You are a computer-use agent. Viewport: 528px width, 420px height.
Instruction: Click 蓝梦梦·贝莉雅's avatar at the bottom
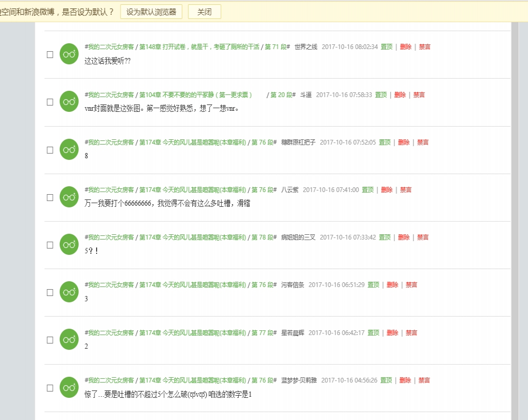pos(69,387)
